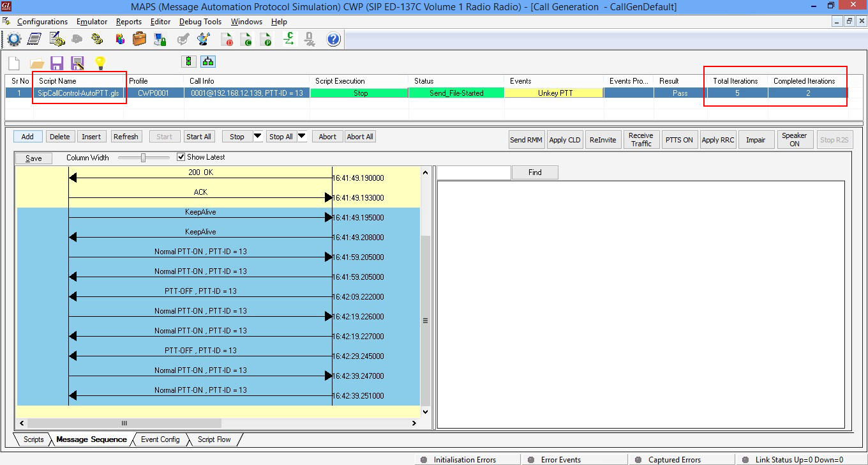868x465 pixels.
Task: Open the Windows menu
Action: coord(246,22)
